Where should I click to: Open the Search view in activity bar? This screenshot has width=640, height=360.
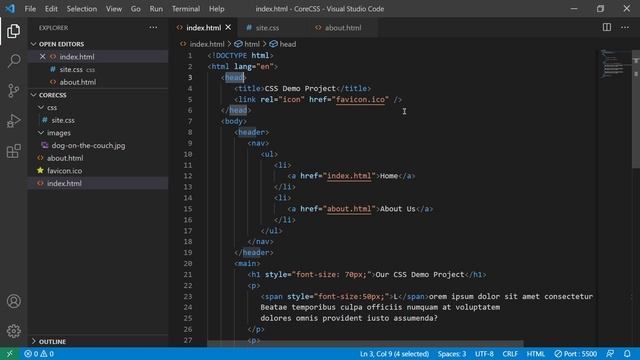pyautogui.click(x=13, y=61)
